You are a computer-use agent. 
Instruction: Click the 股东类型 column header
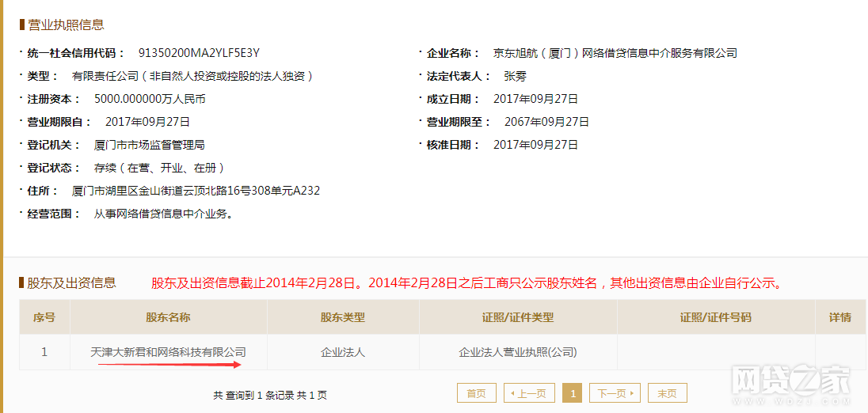[343, 316]
